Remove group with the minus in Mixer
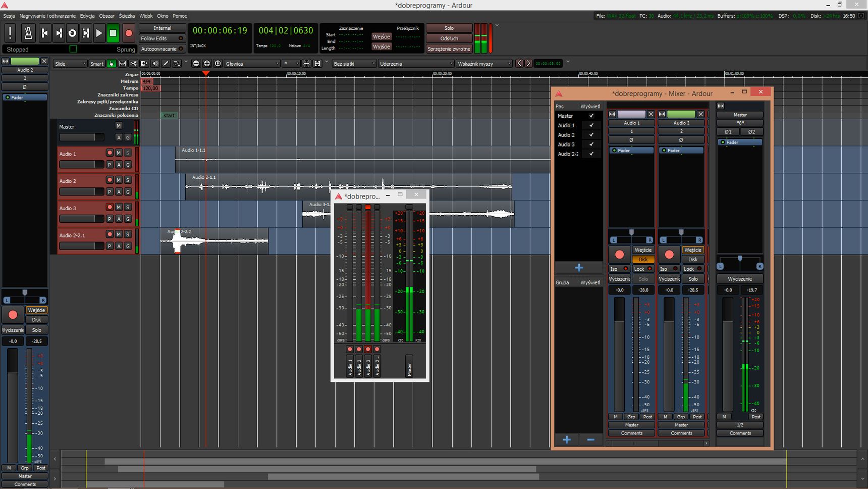The image size is (868, 489). click(590, 439)
